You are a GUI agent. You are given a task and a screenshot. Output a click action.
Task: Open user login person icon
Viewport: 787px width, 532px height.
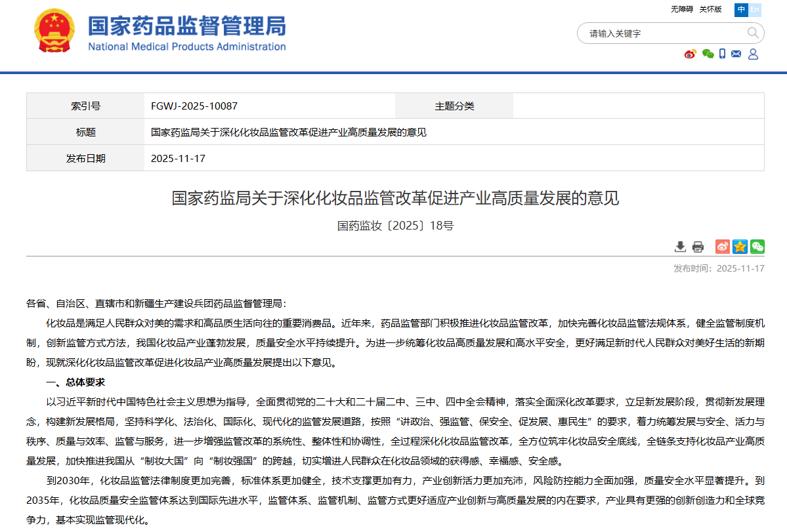pos(753,54)
